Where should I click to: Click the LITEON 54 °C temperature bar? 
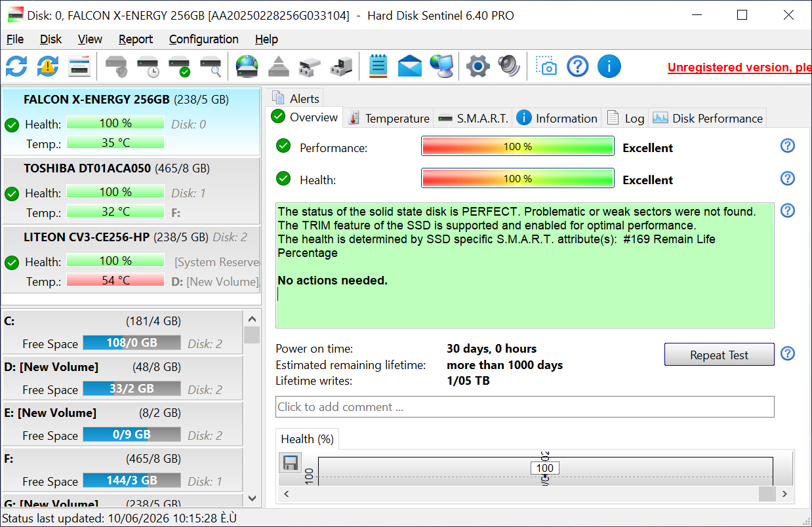tap(115, 281)
